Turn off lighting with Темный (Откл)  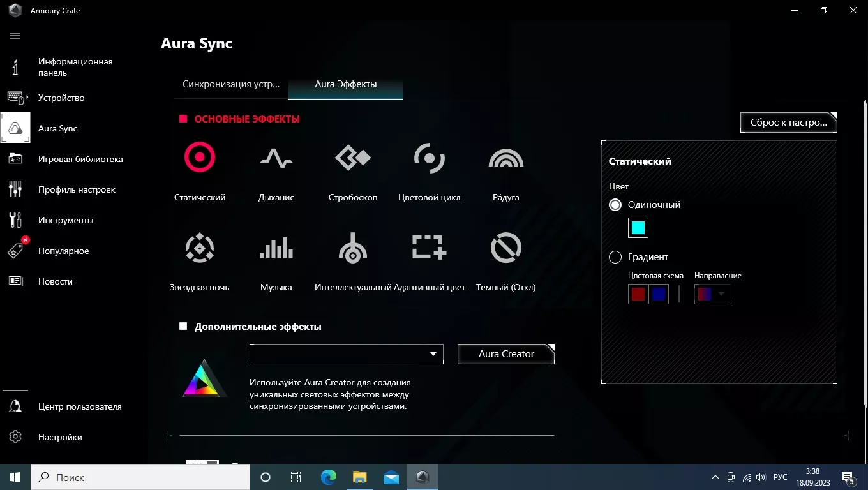[506, 261]
